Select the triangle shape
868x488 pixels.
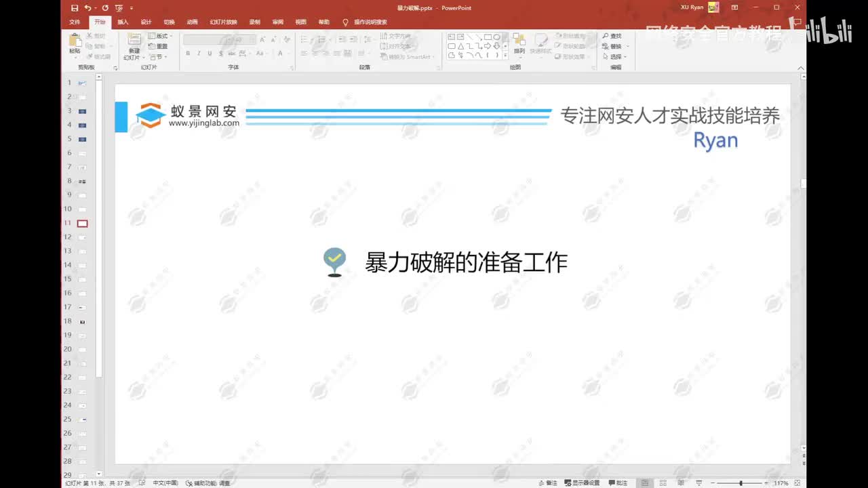(x=460, y=46)
